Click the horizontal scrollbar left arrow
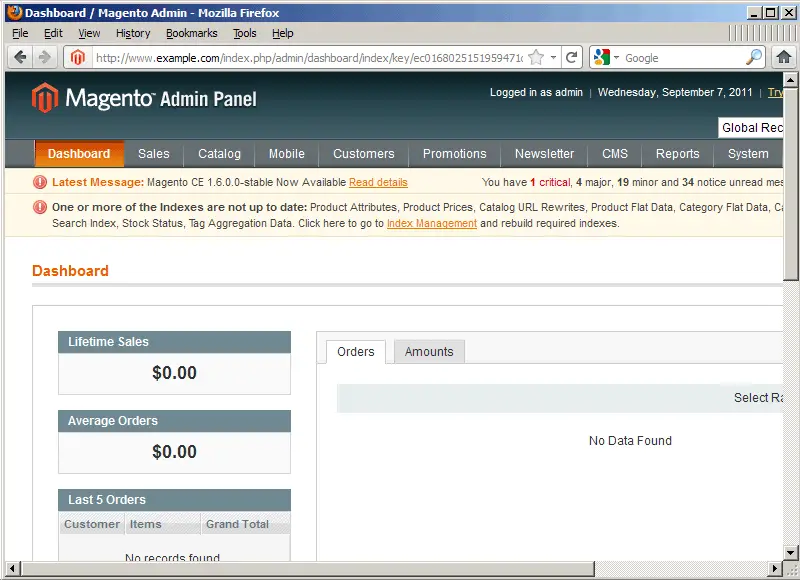 point(13,568)
